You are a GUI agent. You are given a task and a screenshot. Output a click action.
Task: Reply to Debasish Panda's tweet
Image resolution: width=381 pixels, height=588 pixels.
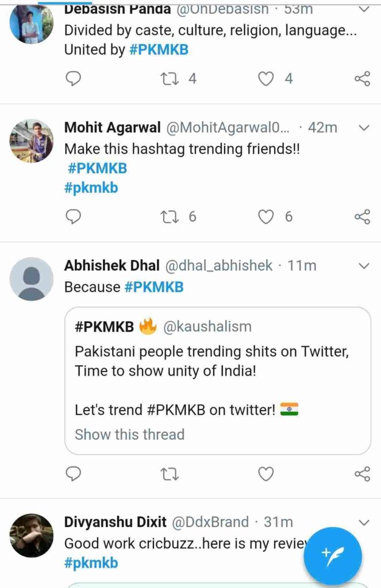pos(73,78)
